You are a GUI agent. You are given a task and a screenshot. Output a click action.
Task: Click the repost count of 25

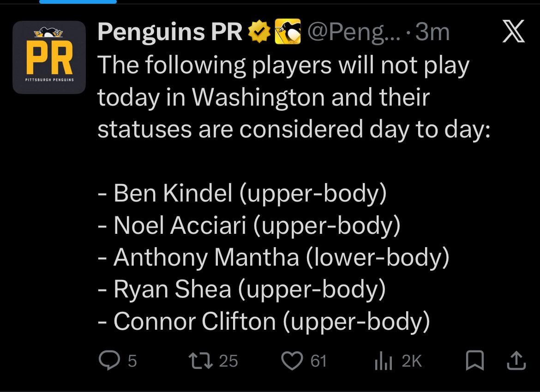click(228, 361)
